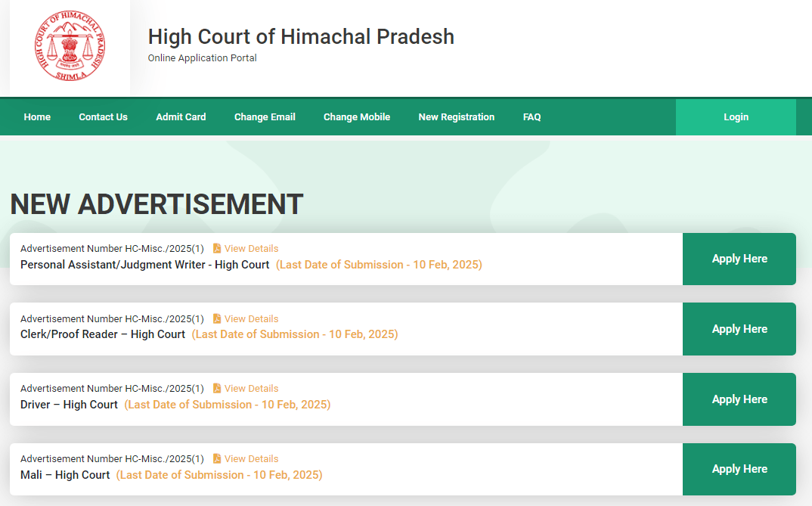Apply Here for Clerk/Proof Reader post

[x=739, y=329]
